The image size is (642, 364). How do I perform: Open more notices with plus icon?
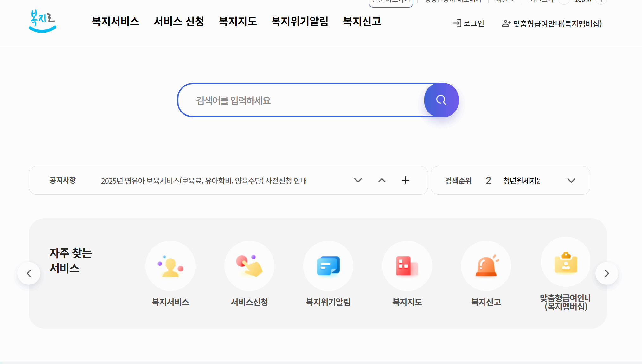coord(406,180)
